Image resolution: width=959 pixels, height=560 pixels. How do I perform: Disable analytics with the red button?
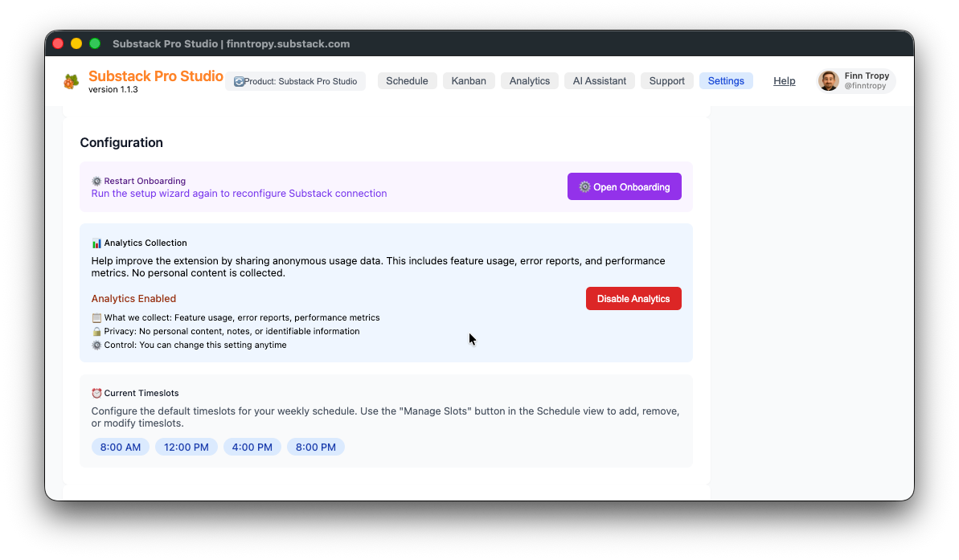633,298
